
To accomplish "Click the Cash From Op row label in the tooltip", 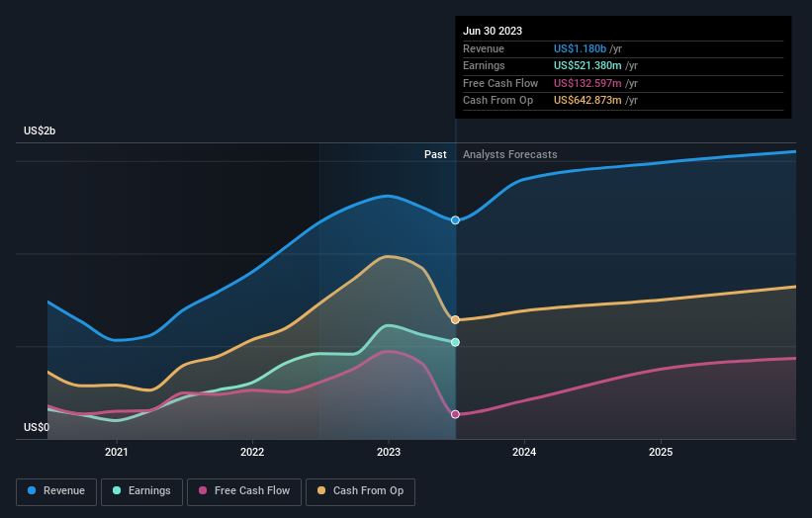I will [x=497, y=101].
